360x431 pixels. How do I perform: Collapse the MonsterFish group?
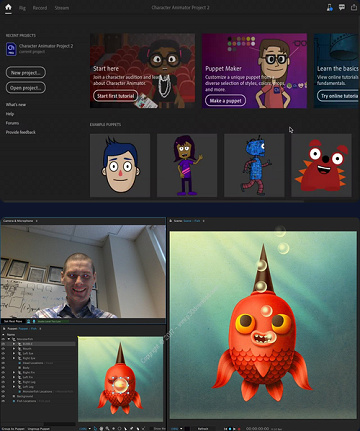[9, 339]
